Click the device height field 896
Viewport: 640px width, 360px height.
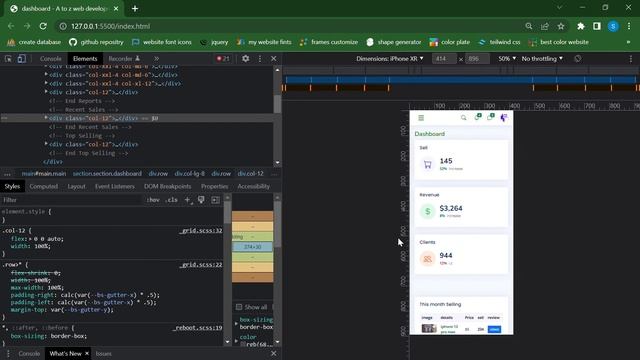click(477, 59)
